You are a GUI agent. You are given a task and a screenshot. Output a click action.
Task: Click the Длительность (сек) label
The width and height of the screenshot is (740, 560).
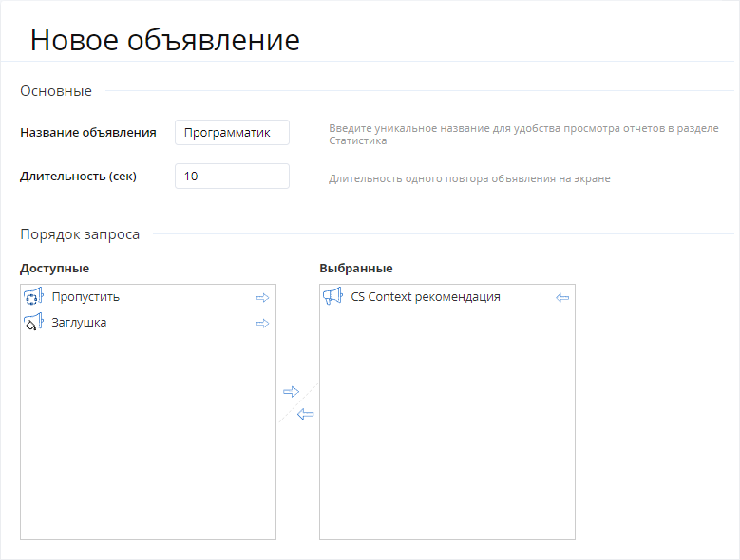(x=78, y=177)
